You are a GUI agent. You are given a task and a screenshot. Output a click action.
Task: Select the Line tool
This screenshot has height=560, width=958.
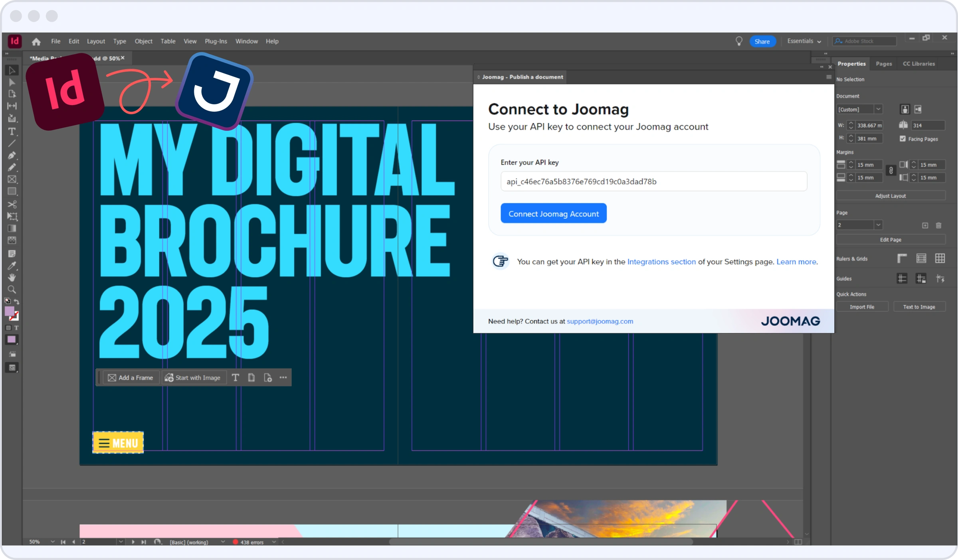coord(12,143)
